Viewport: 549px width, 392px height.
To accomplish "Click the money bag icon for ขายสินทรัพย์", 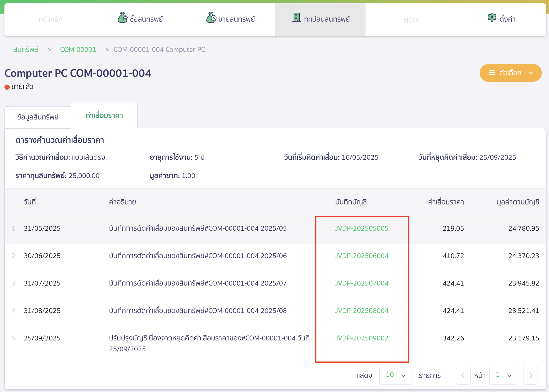I will coord(211,18).
